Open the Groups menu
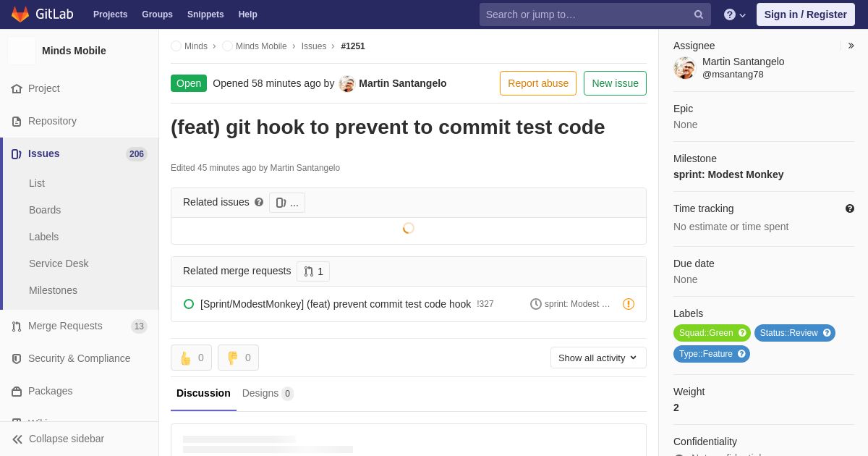The image size is (868, 456). 157,14
